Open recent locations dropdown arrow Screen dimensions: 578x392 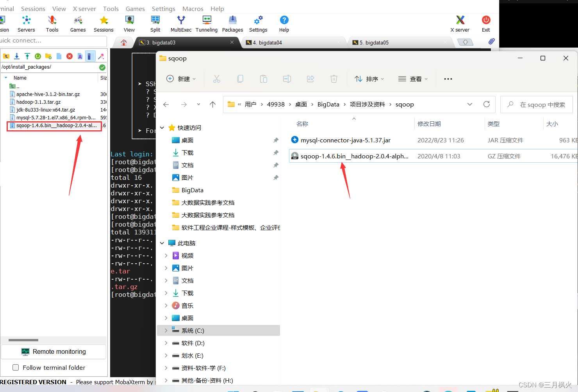click(x=198, y=104)
